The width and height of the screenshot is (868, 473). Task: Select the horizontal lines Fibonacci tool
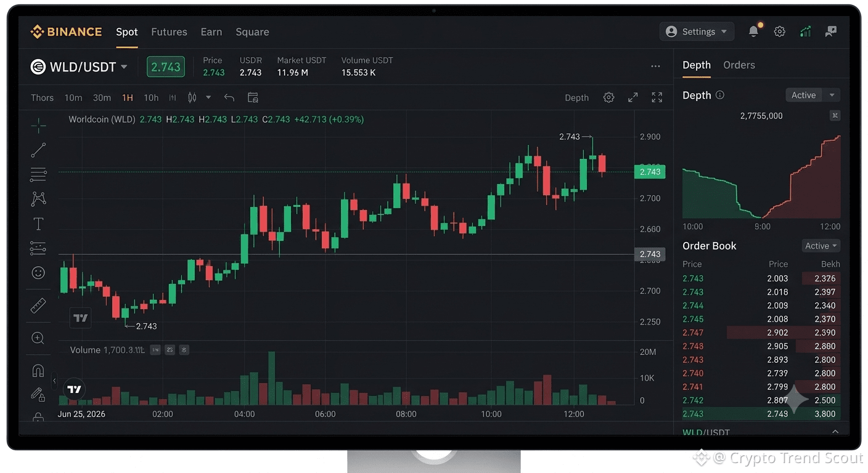tap(38, 174)
